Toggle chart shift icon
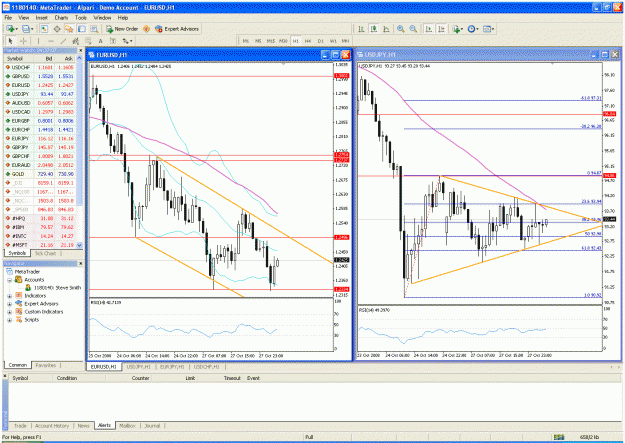The height and width of the screenshot is (443, 625). (441, 29)
